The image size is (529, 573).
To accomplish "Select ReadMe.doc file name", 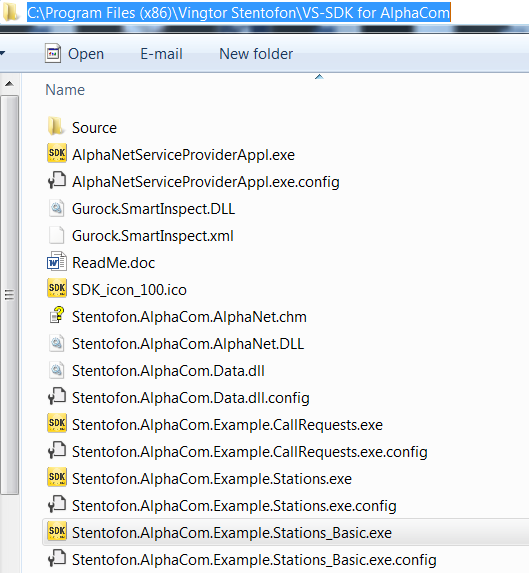I will (x=114, y=263).
